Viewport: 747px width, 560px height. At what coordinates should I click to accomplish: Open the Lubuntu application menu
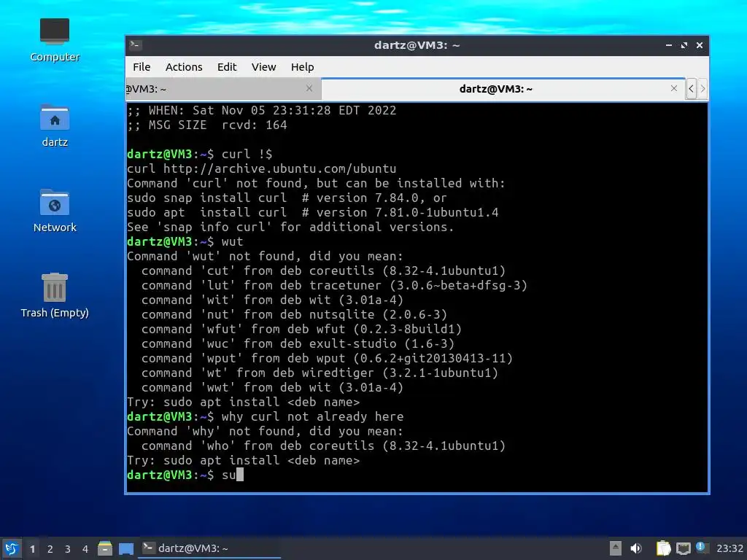point(11,548)
